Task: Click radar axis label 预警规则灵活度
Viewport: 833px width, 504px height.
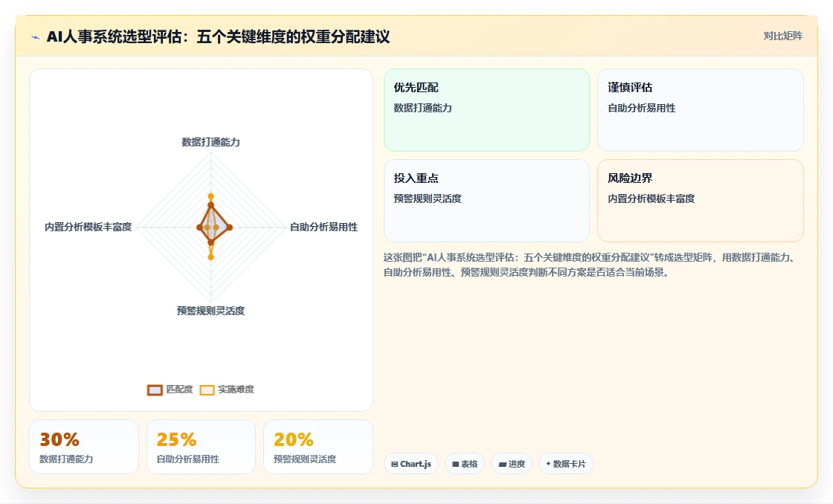Action: (x=211, y=311)
